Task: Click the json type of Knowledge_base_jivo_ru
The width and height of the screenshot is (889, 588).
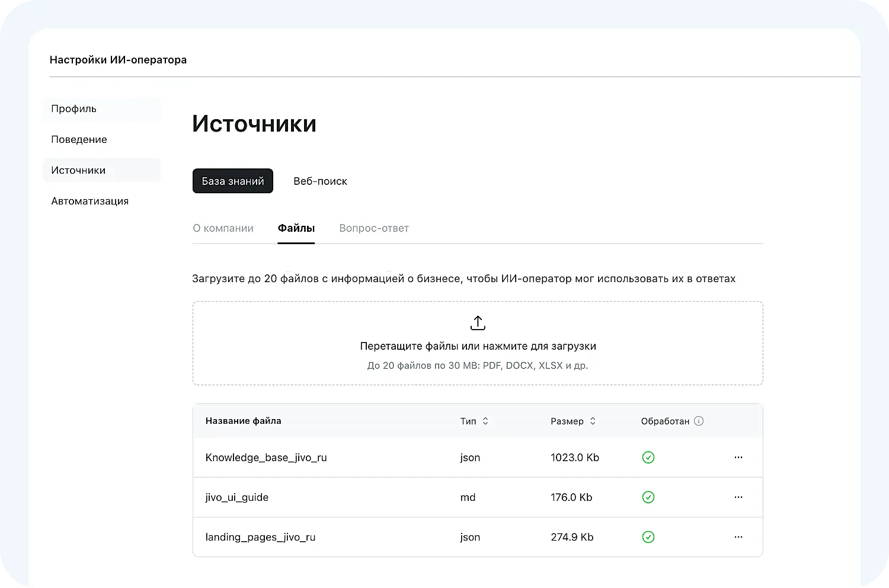Action: [470, 458]
